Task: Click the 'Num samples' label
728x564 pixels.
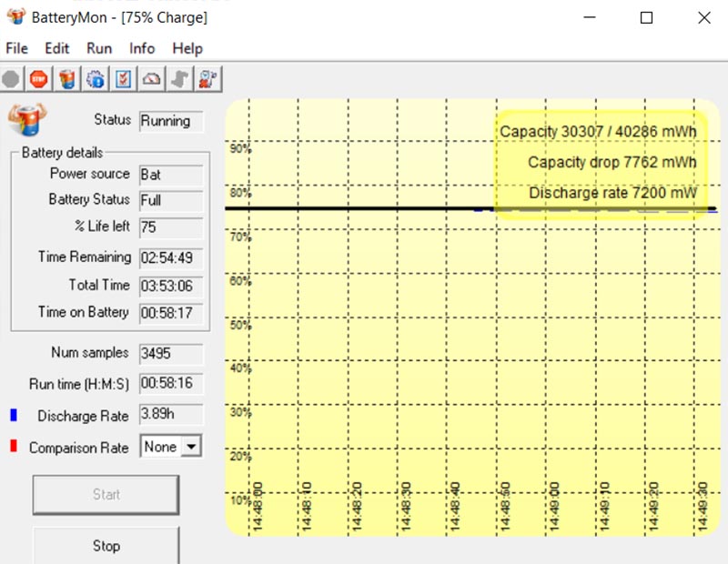Action: pyautogui.click(x=89, y=352)
